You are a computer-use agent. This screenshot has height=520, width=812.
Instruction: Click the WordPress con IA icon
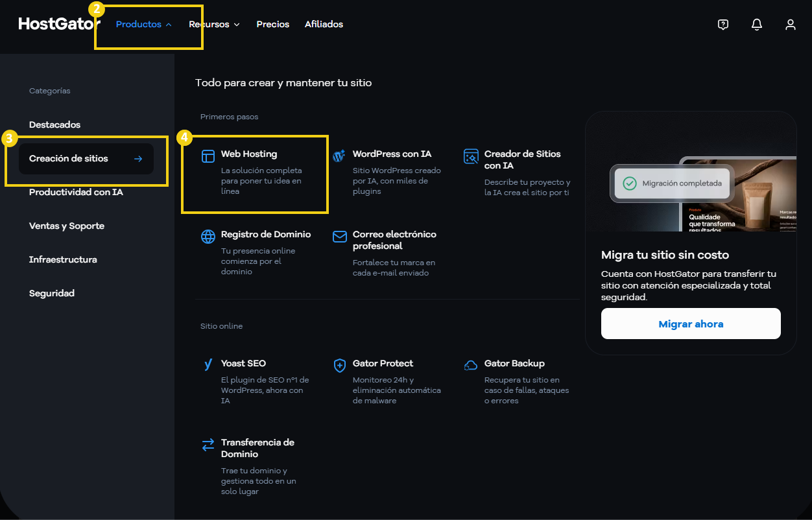[339, 156]
